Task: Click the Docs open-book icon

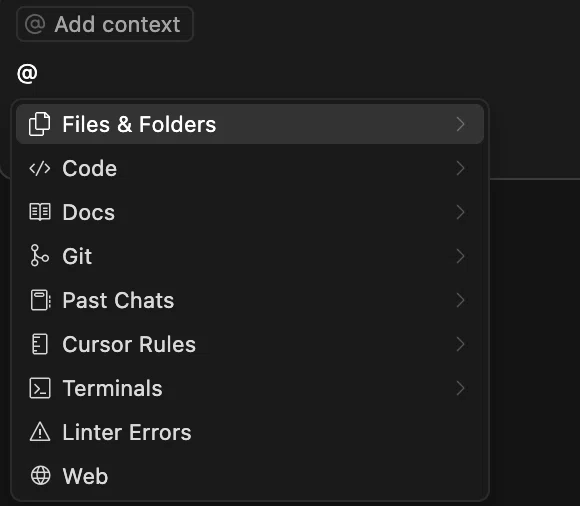Action: click(x=40, y=212)
